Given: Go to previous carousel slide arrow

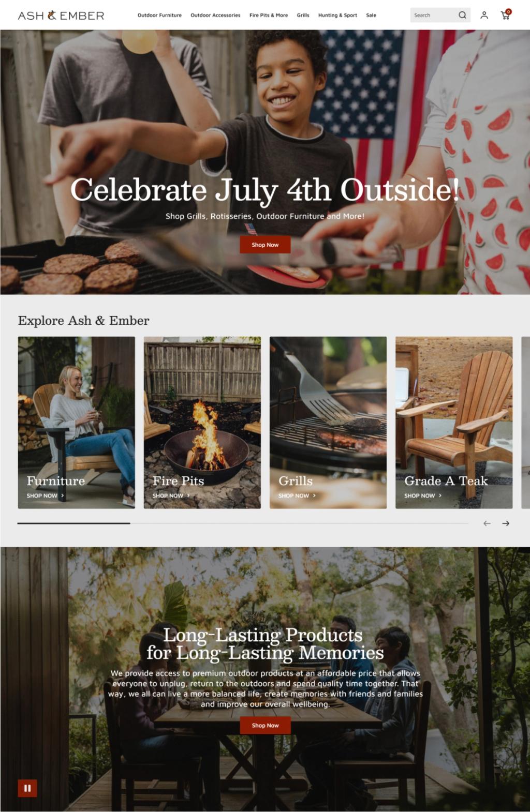Looking at the screenshot, I should click(x=487, y=523).
